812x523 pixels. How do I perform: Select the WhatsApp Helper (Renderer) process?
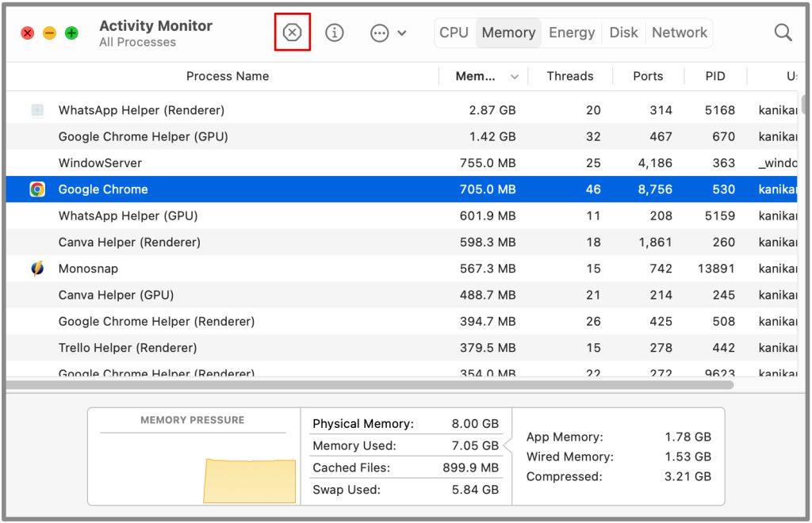141,110
